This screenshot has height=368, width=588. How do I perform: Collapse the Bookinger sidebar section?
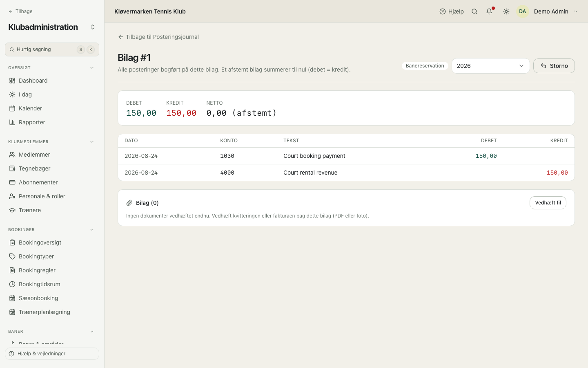coord(92,230)
